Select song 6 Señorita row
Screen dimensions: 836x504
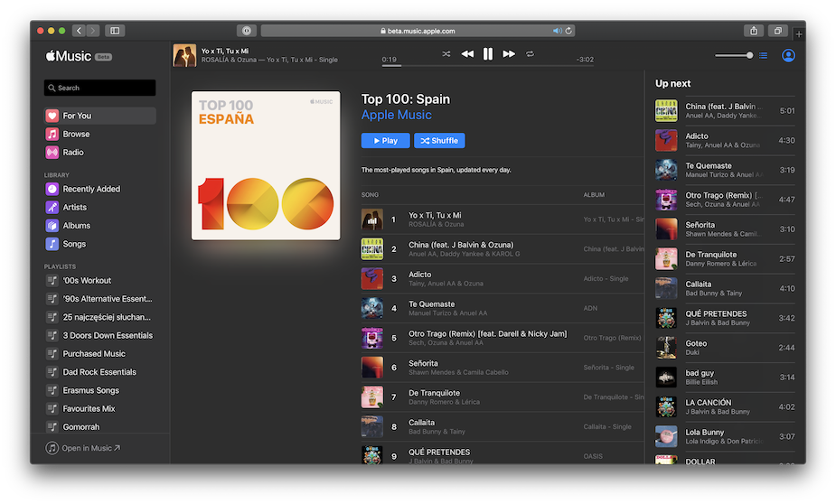503,367
